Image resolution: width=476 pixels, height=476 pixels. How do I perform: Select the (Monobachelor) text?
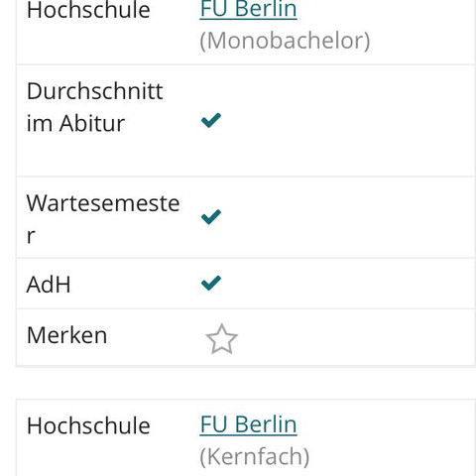click(x=285, y=41)
